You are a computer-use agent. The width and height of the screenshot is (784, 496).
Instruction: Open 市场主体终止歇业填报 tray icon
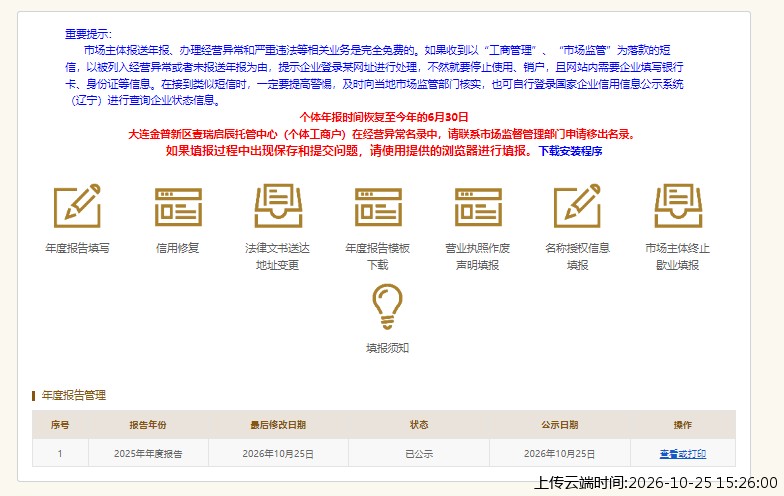tap(678, 206)
